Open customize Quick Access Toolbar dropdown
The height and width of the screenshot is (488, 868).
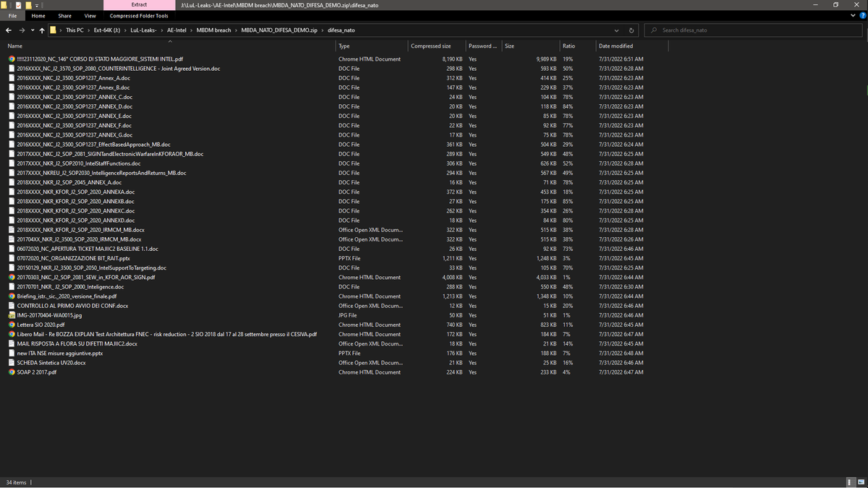[38, 4]
